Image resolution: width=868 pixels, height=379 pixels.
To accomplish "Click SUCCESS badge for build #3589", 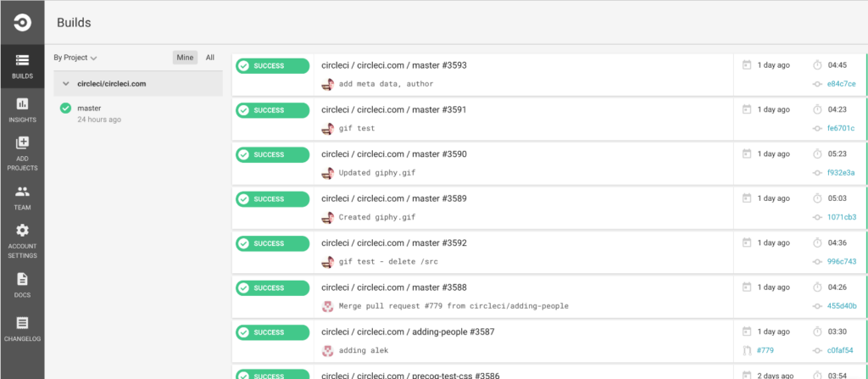I will tap(272, 199).
